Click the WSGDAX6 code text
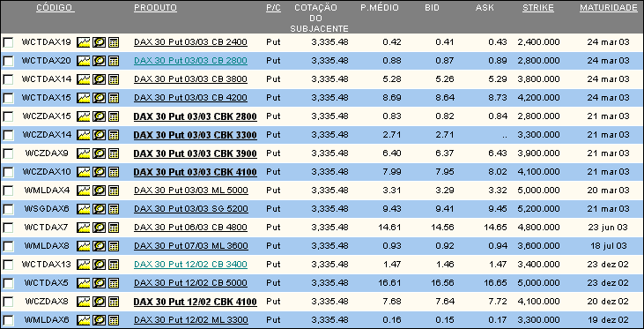The width and height of the screenshot is (644, 329). 47,209
